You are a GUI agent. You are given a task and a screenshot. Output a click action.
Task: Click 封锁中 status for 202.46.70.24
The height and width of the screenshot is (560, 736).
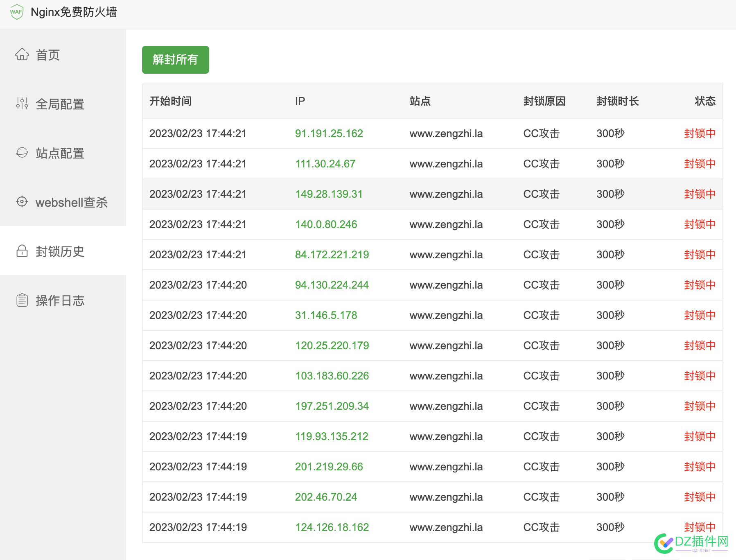coord(700,497)
